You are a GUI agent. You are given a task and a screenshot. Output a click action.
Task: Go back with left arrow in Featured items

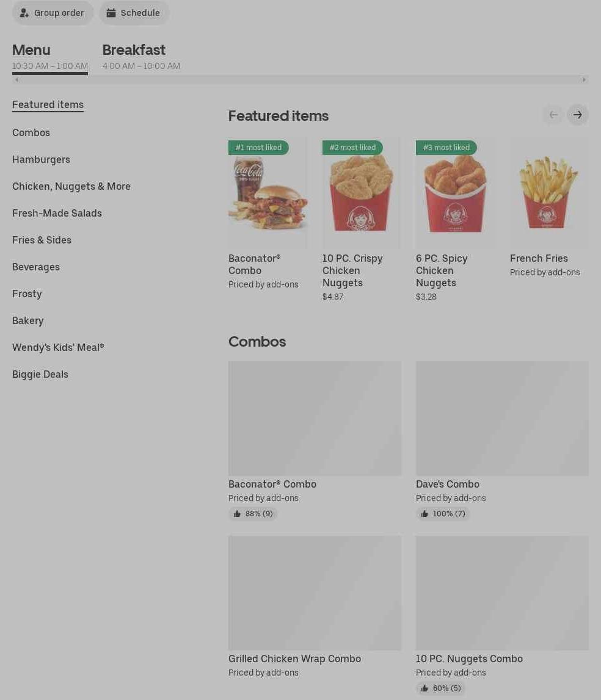point(553,115)
